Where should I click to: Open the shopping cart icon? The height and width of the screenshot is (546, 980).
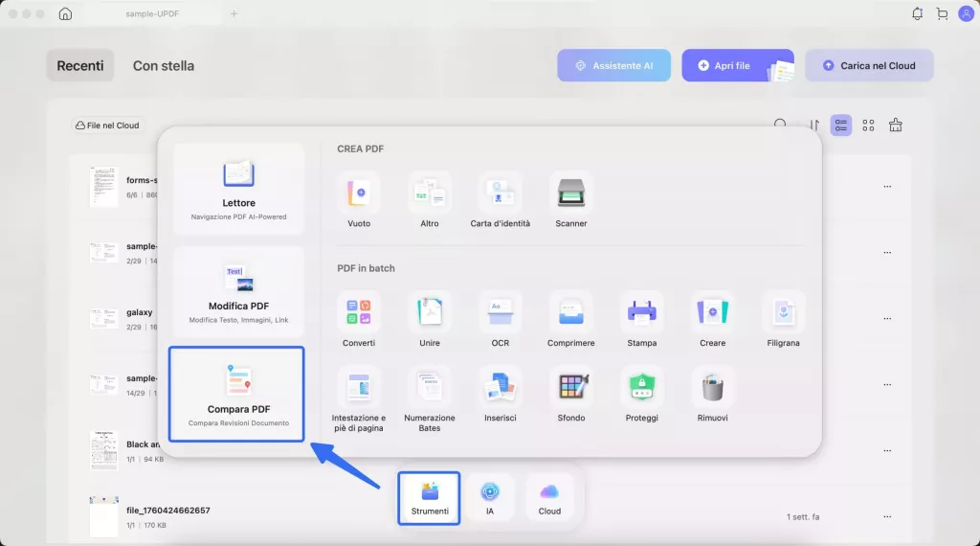[942, 13]
